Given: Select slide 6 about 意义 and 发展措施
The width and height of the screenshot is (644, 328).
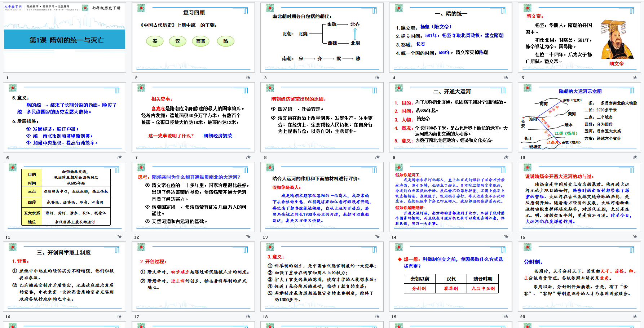Looking at the screenshot, I should point(65,118).
